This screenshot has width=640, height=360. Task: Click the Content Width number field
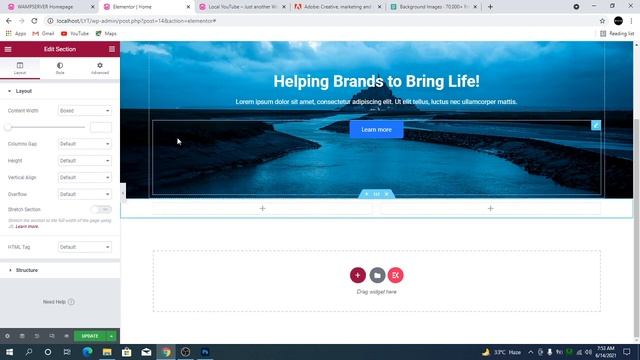click(x=100, y=127)
